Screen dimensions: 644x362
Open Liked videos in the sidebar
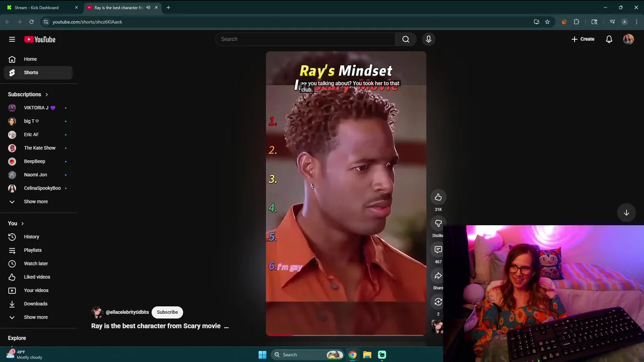(38, 277)
